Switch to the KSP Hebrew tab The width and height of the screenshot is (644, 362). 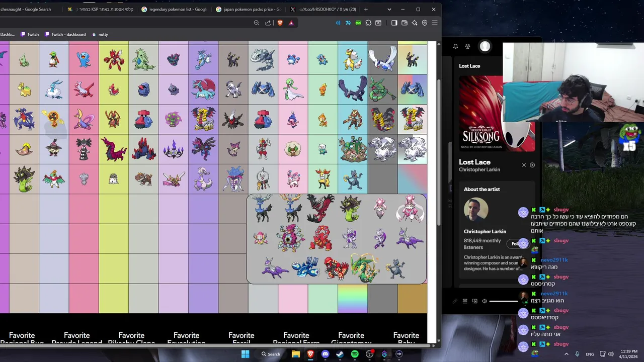[x=101, y=9]
